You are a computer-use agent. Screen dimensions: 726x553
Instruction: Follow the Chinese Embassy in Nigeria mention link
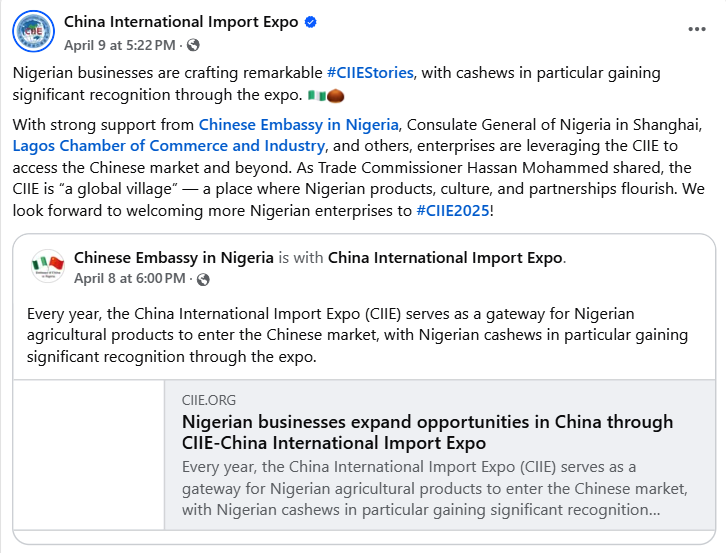coord(299,125)
